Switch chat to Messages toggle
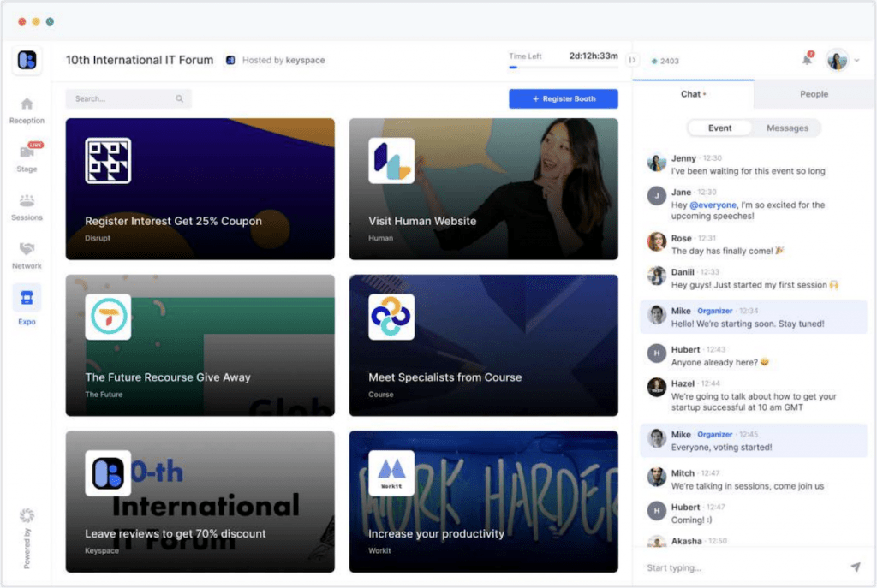The width and height of the screenshot is (877, 588). pos(787,128)
